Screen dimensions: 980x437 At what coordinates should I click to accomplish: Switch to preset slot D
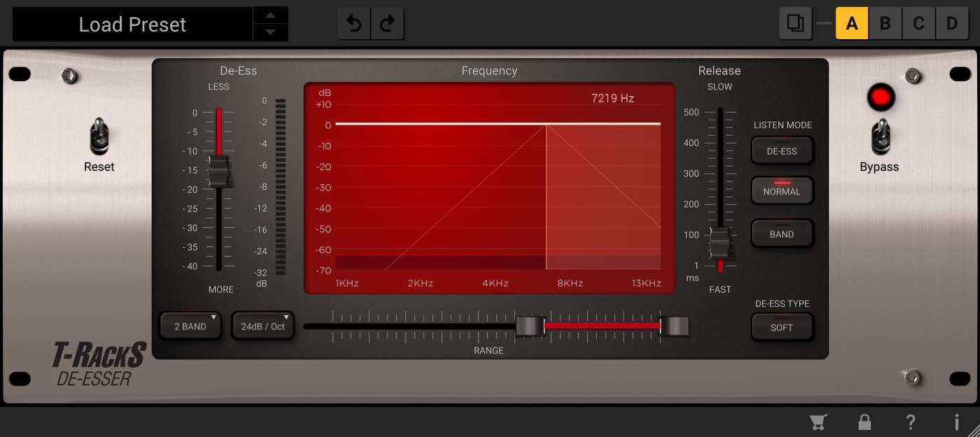952,24
